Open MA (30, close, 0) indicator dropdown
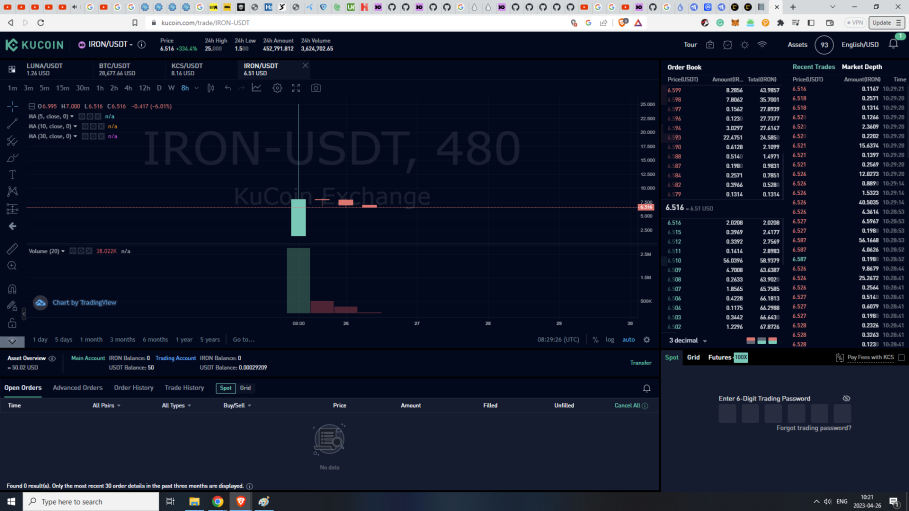The width and height of the screenshot is (909, 511). coord(75,136)
